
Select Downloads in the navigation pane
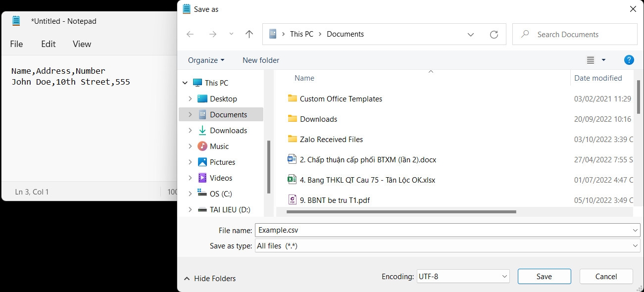tap(228, 130)
